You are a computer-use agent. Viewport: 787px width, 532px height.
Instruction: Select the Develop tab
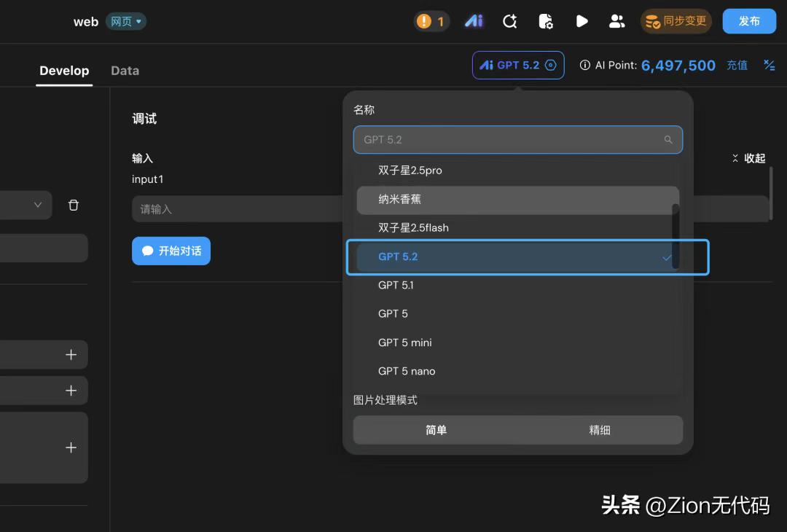(64, 70)
